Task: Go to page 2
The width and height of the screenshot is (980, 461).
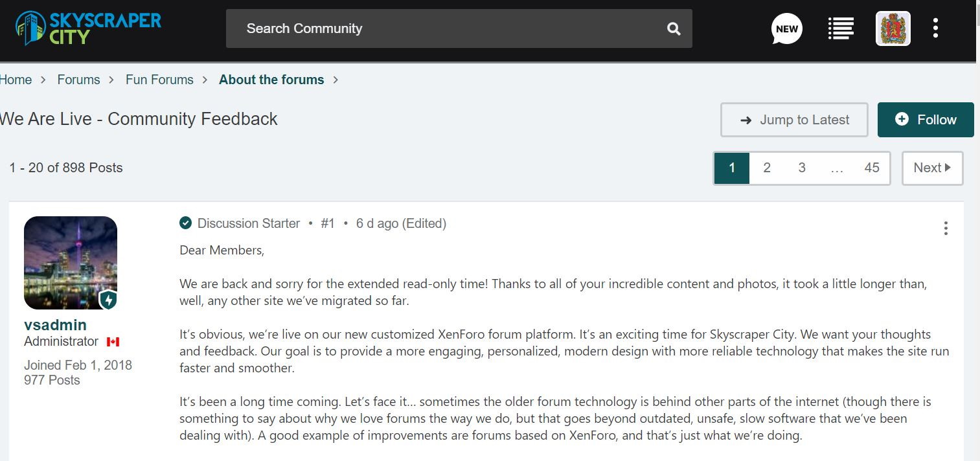Action: [x=767, y=168]
